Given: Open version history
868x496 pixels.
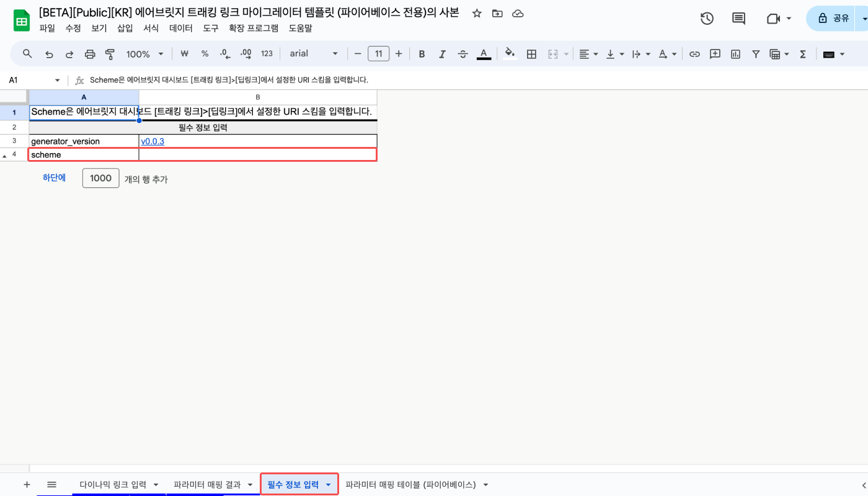Looking at the screenshot, I should pos(707,19).
